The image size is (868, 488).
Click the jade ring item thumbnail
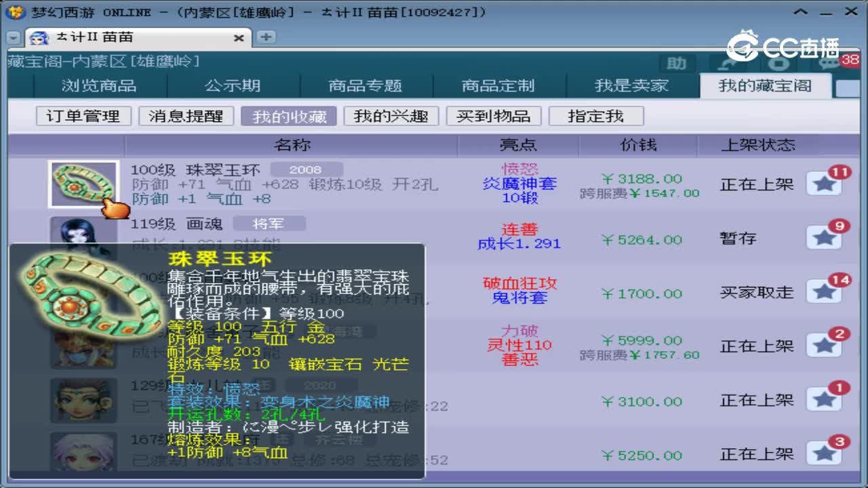pos(83,182)
